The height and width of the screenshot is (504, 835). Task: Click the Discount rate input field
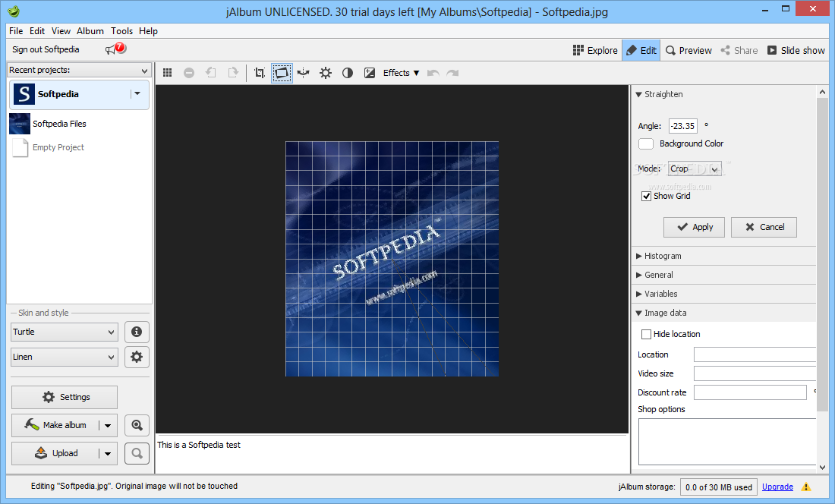pyautogui.click(x=750, y=392)
